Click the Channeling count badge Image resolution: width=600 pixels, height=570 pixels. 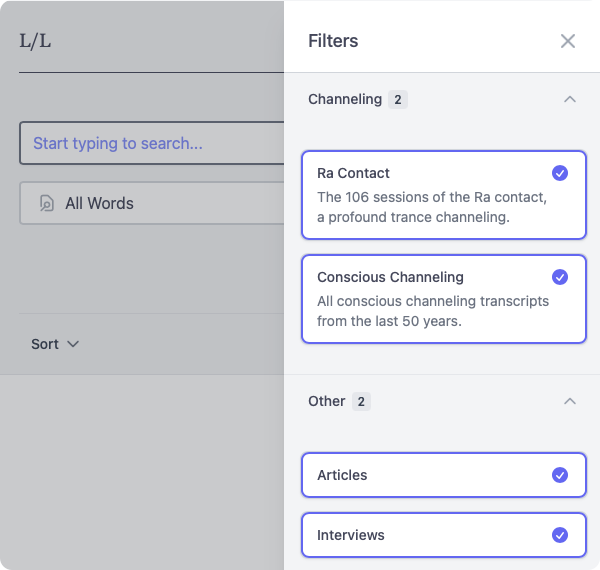point(398,100)
